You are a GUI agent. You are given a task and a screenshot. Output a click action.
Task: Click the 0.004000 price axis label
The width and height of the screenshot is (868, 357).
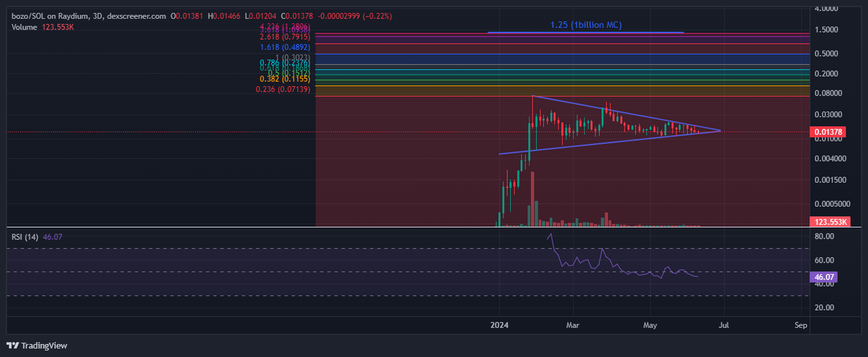pos(830,158)
